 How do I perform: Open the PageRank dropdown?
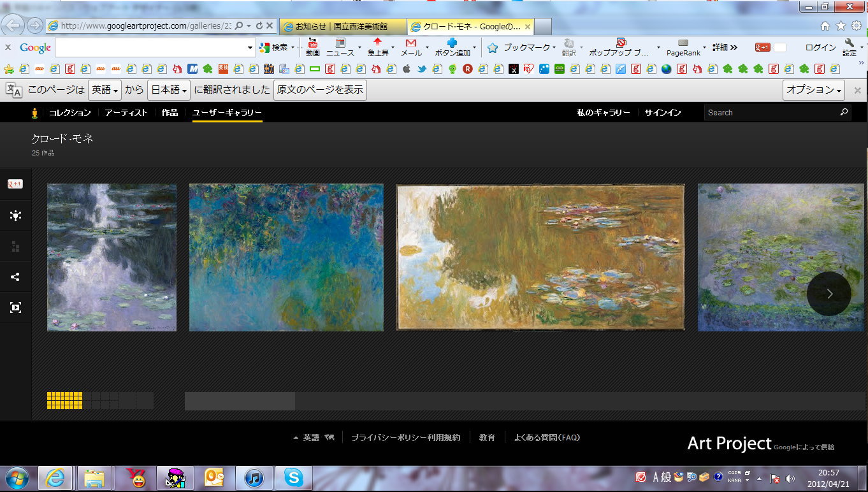(704, 48)
